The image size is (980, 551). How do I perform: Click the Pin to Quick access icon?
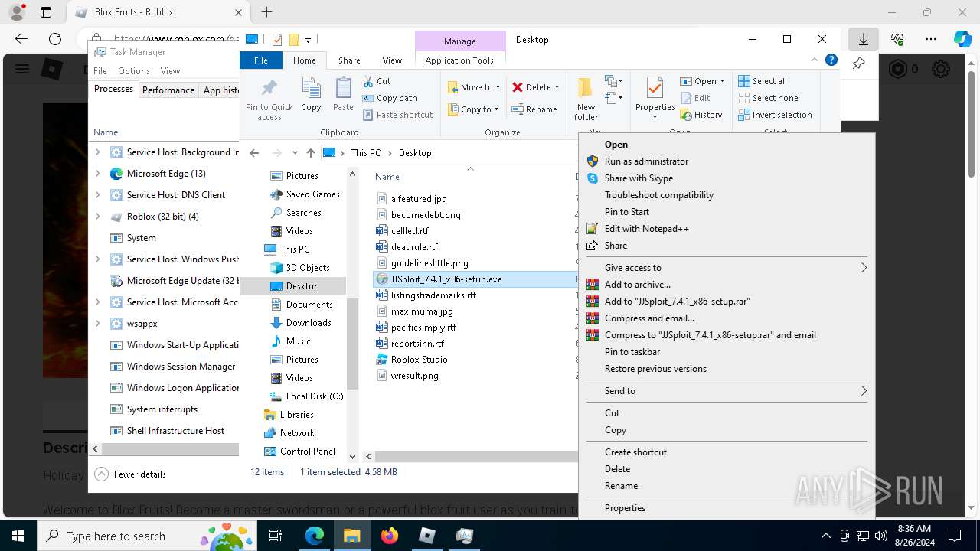coord(269,87)
